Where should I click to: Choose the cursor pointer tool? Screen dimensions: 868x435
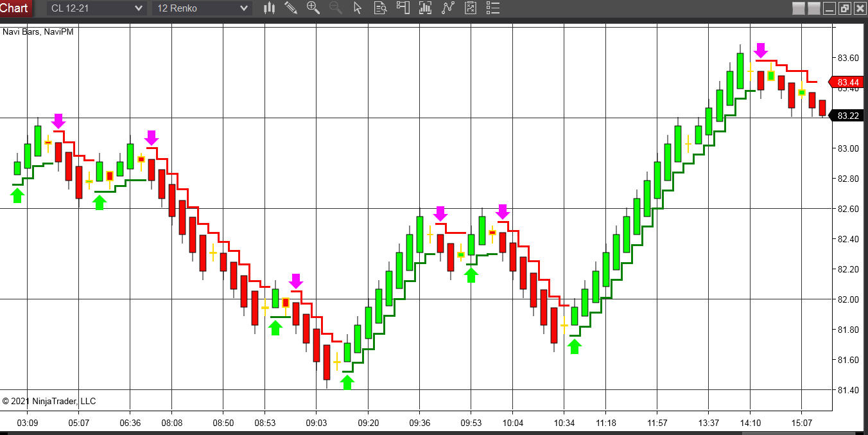[358, 8]
